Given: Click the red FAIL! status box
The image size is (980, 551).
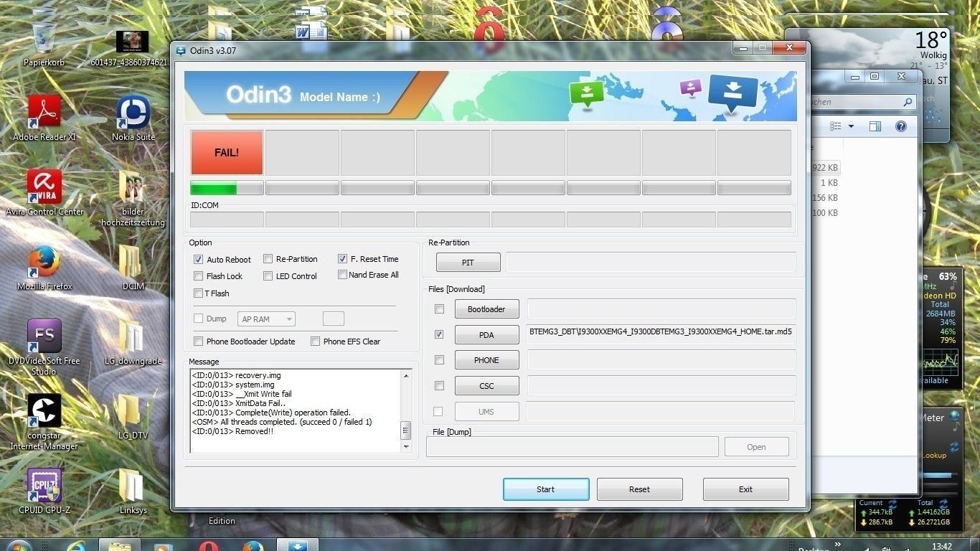Looking at the screenshot, I should pos(227,152).
